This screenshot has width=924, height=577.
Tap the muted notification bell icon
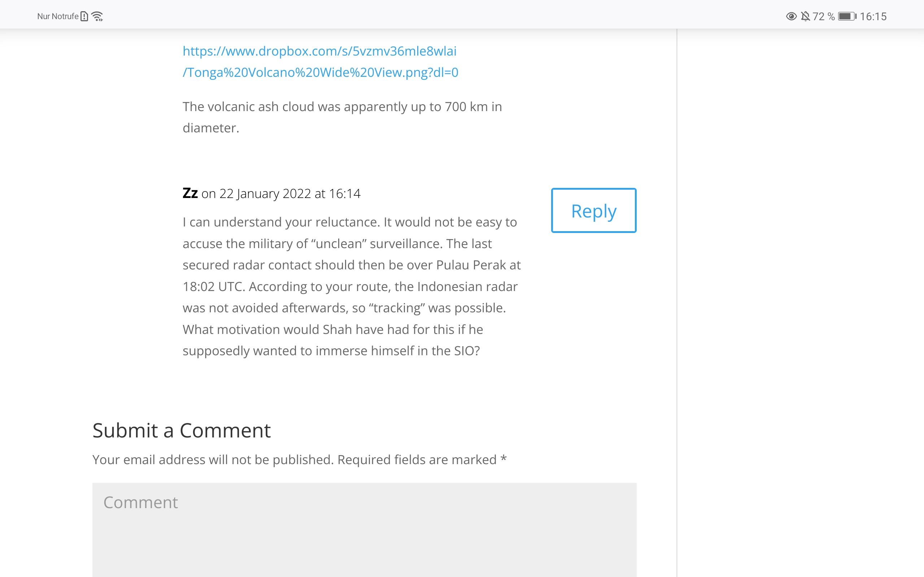point(805,17)
